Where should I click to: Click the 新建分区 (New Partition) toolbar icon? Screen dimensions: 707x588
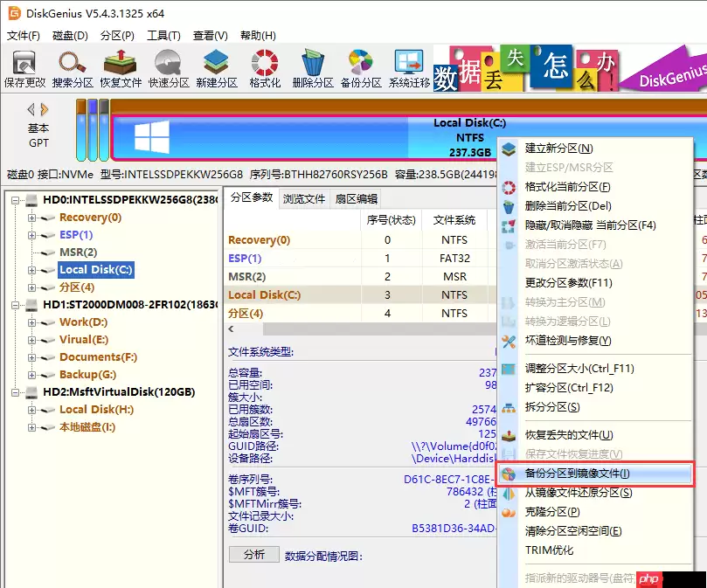[x=217, y=69]
